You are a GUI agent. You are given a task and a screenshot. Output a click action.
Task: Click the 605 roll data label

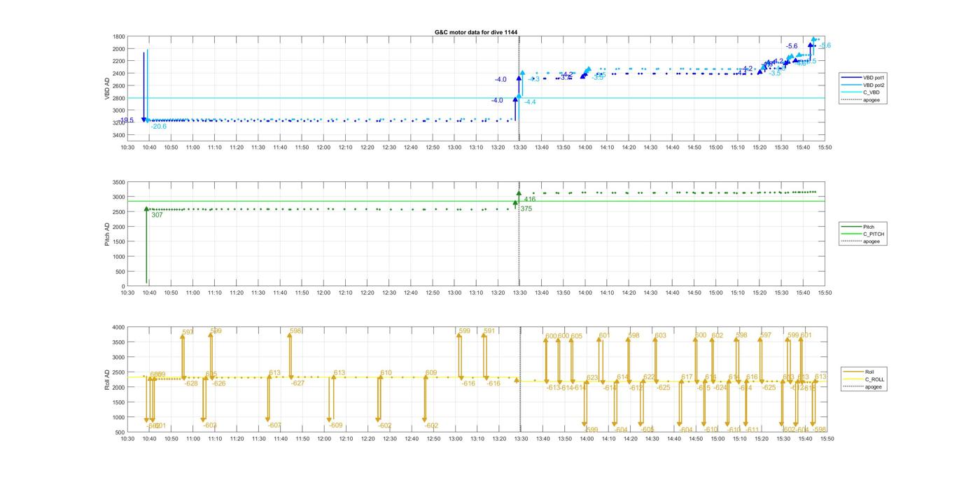coord(576,337)
